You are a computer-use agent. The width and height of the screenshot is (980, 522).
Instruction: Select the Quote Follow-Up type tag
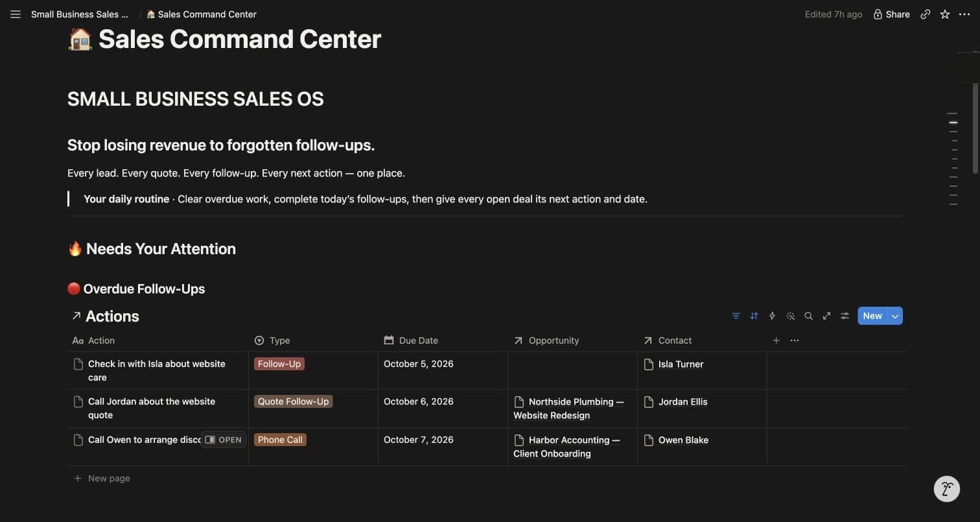pyautogui.click(x=294, y=401)
